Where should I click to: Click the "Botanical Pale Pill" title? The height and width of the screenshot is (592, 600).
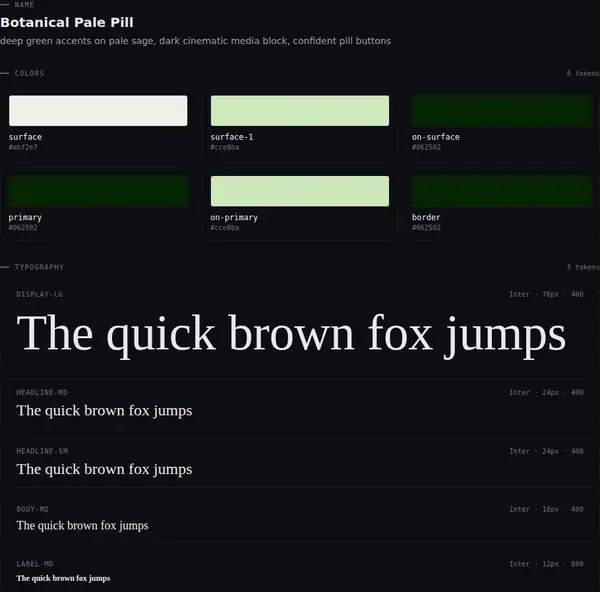pyautogui.click(x=67, y=22)
